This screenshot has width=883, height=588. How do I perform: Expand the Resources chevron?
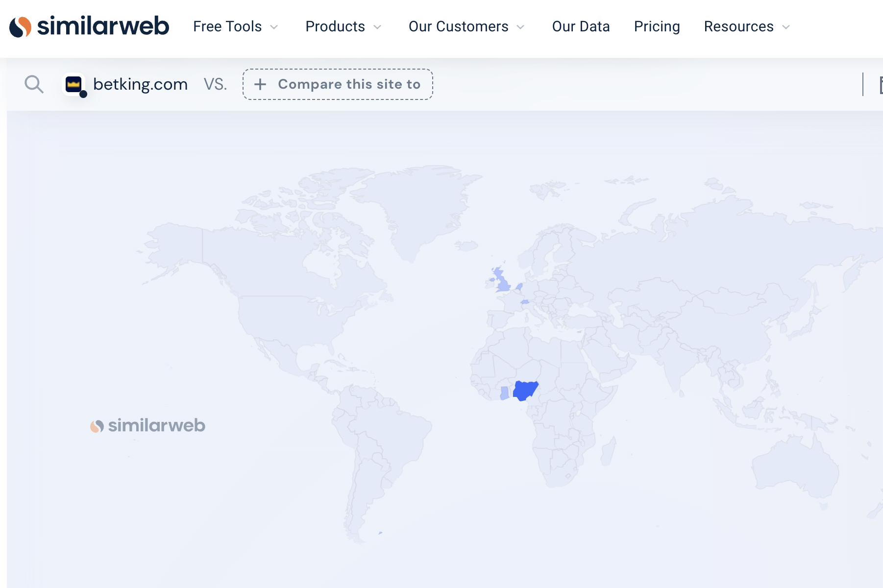[x=786, y=27]
